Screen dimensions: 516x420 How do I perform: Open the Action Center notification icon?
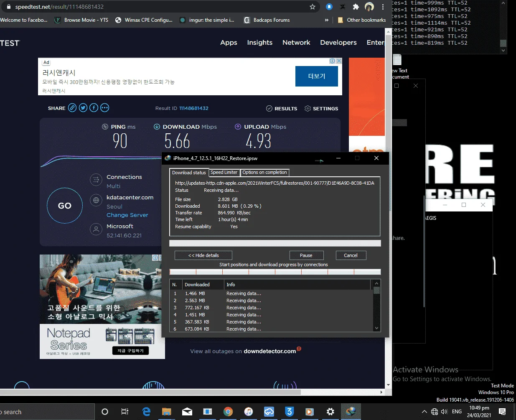(x=503, y=412)
